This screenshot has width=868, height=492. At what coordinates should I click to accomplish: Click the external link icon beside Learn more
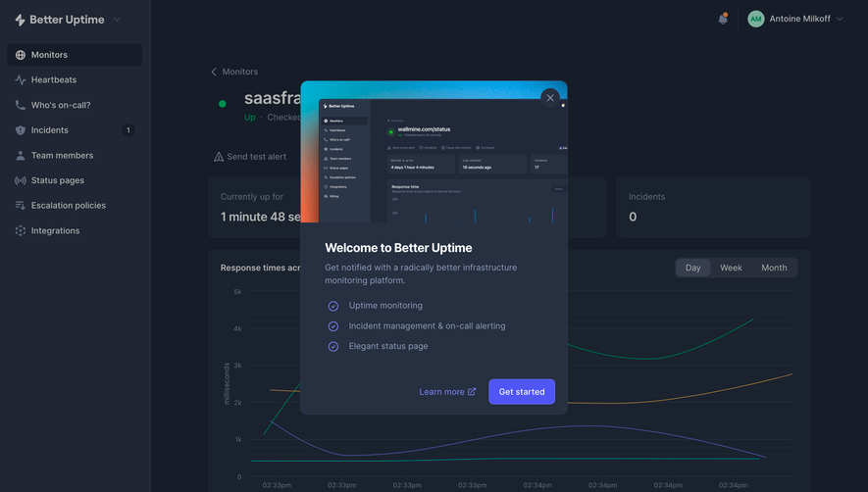472,391
